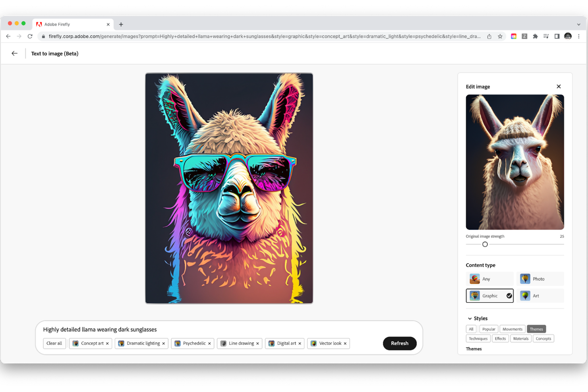Select the Any content type
The image size is (588, 392).
tap(490, 279)
